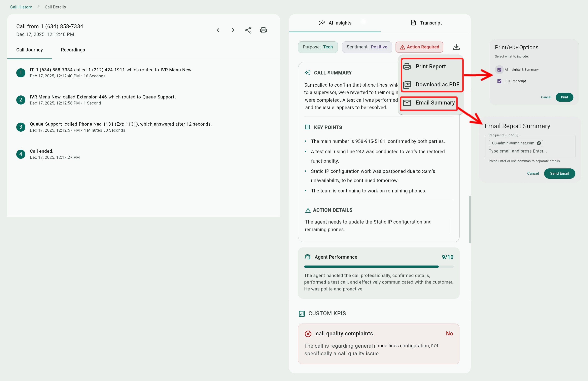Click the recipients email input field
The height and width of the screenshot is (381, 588).
[518, 151]
